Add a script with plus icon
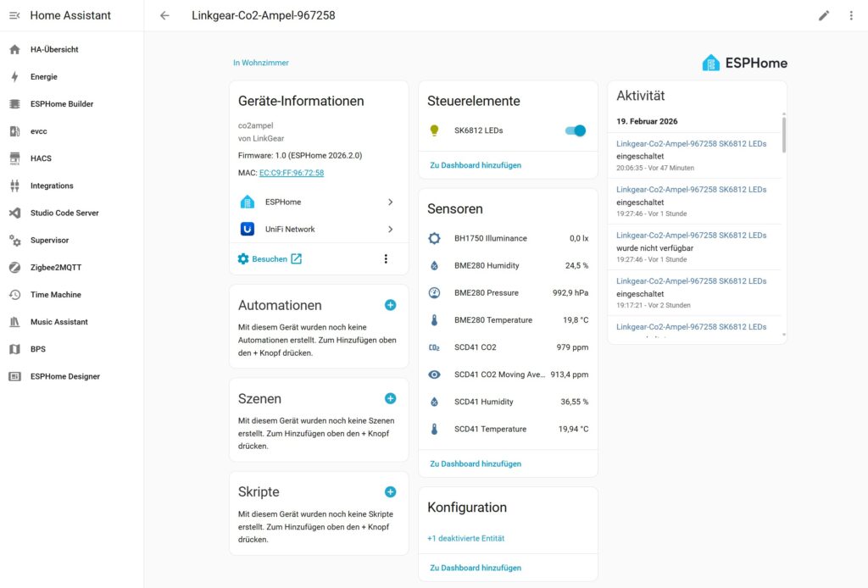 tap(390, 491)
